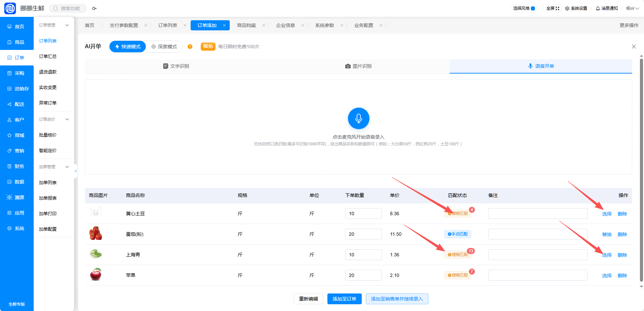Toggle 全屏 fullscreen mode
This screenshot has width=644, height=311.
coord(553,8)
